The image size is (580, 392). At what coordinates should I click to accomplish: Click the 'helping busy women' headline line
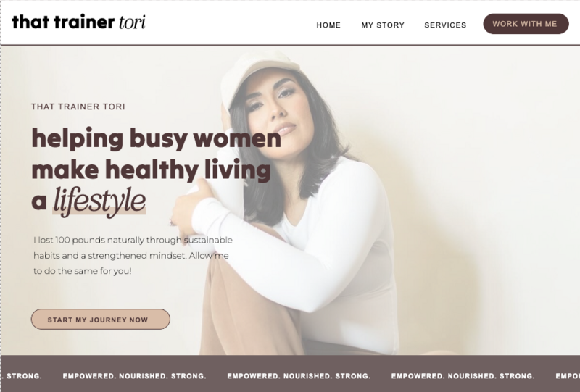157,139
